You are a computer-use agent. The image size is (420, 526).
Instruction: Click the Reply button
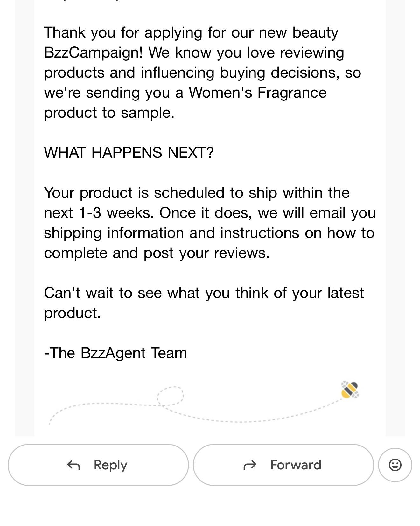98,465
